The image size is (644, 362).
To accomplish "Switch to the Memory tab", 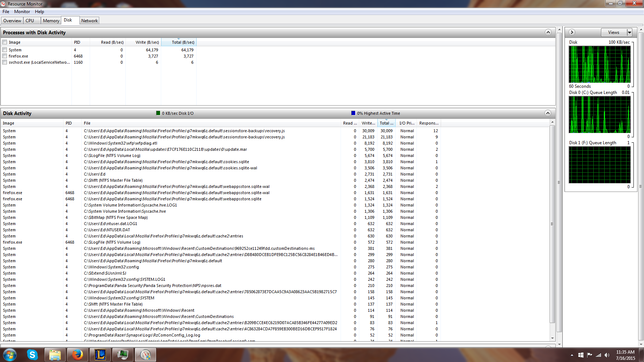I will click(51, 21).
